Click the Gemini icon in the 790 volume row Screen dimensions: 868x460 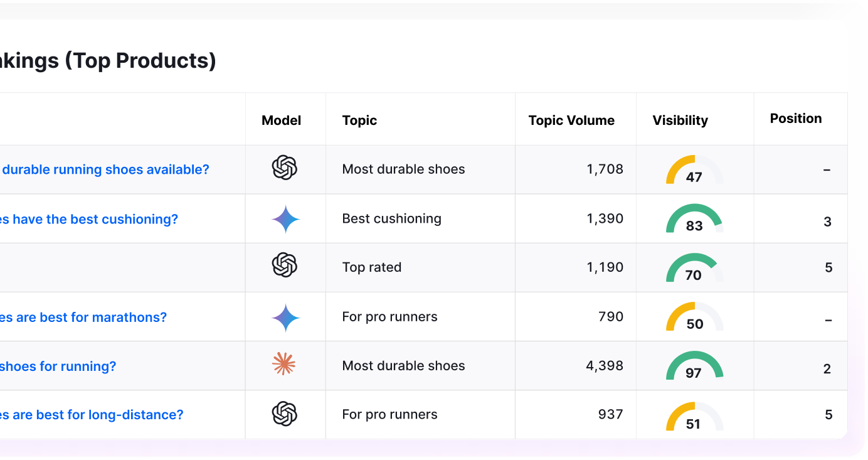tap(285, 318)
